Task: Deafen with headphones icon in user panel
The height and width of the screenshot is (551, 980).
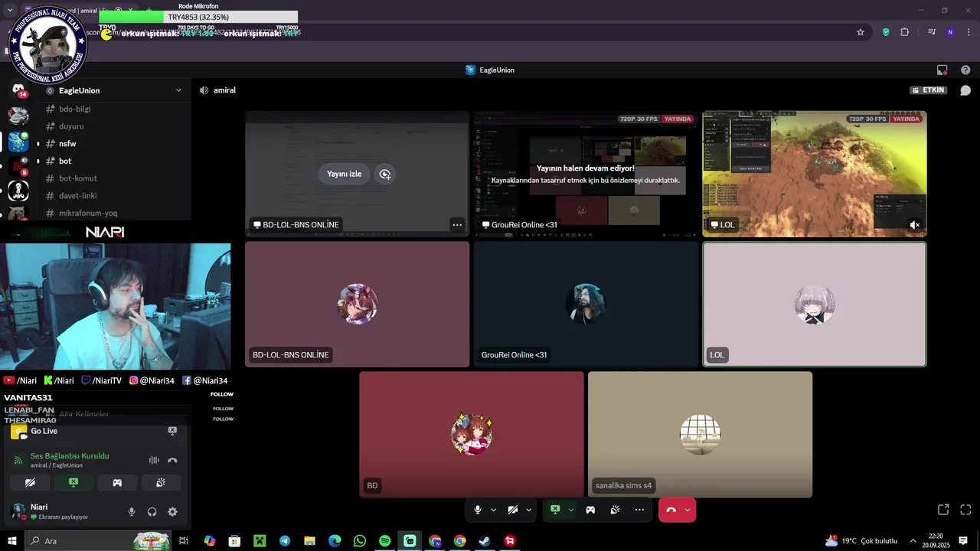Action: [152, 512]
